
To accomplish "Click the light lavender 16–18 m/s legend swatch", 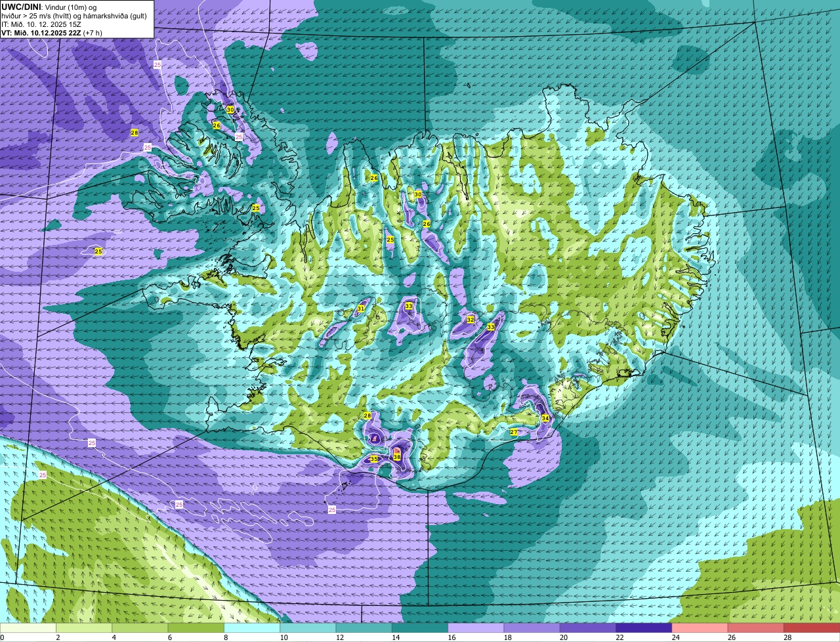I will [476, 628].
